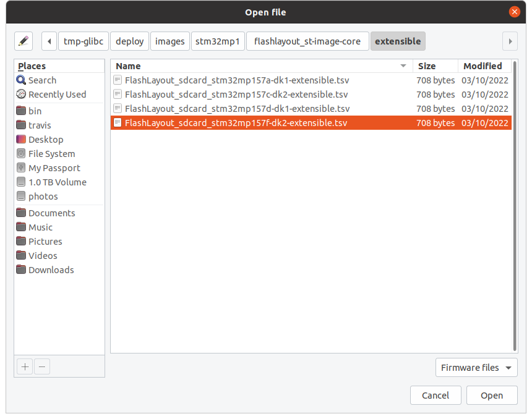This screenshot has width=532, height=419.
Task: Add current folder to bookmarks with plus icon
Action: (25, 366)
